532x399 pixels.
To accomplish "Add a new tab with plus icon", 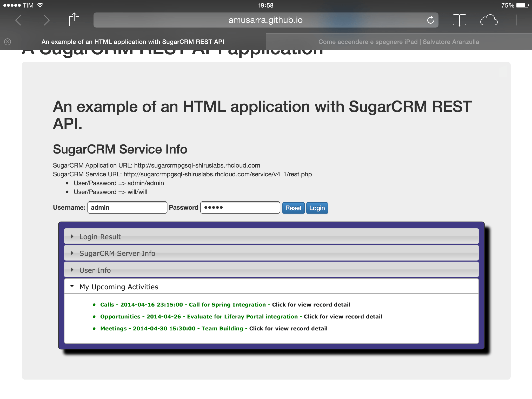I will point(516,20).
